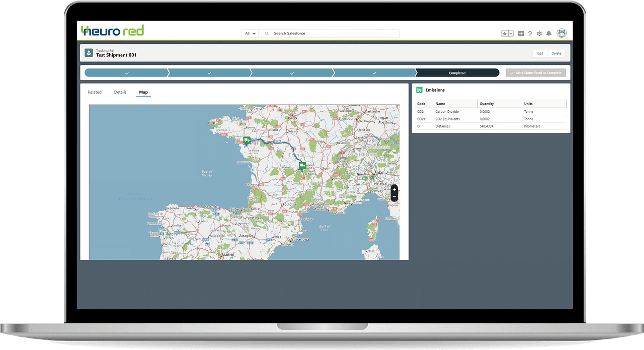This screenshot has height=350, width=644.
Task: Select the first completed path stage
Action: (x=126, y=73)
